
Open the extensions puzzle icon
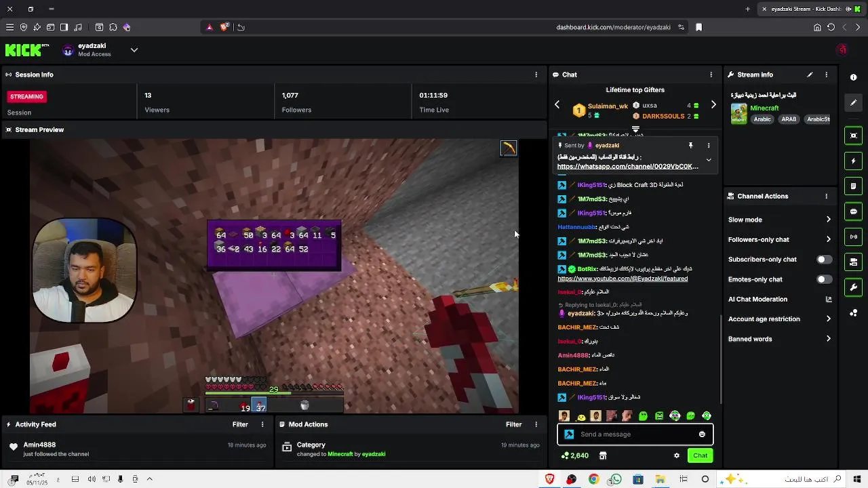coord(113,27)
